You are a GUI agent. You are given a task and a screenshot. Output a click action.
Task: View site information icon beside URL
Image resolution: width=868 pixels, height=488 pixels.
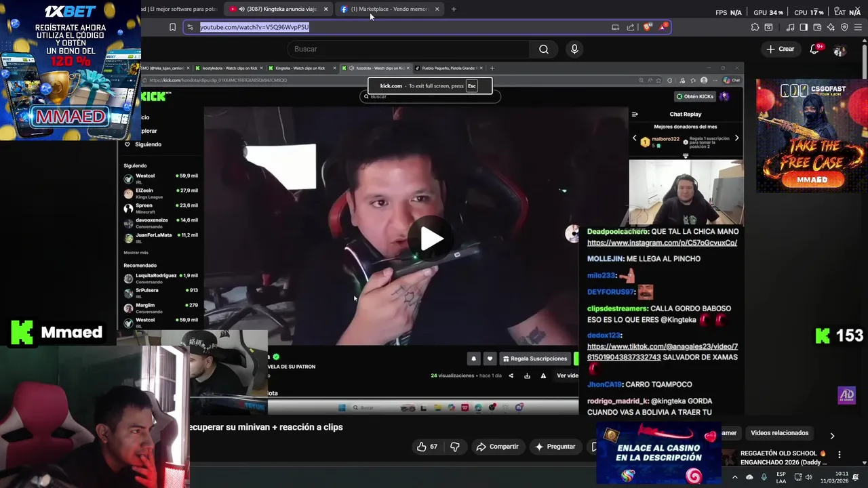point(191,27)
